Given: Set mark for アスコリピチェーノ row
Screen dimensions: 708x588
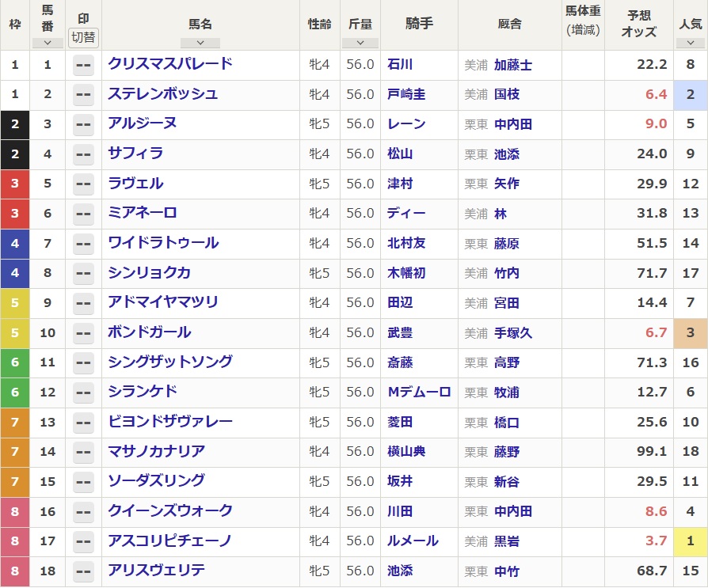Looking at the screenshot, I should (x=83, y=541).
